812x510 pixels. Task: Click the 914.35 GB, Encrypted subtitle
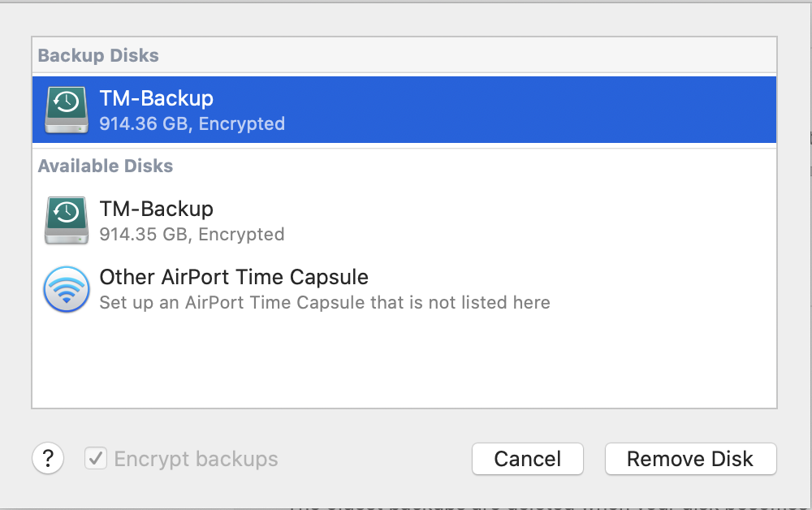coord(192,235)
